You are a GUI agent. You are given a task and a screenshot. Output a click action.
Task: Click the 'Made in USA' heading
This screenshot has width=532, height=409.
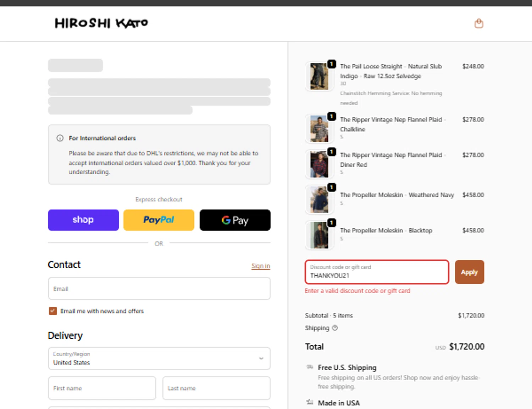pyautogui.click(x=339, y=403)
